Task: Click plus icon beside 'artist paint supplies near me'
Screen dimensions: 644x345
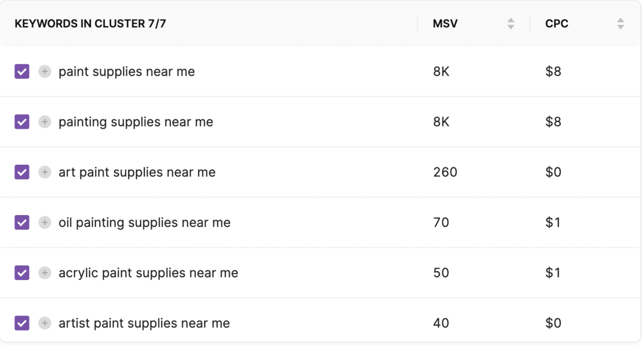Action: pos(45,323)
